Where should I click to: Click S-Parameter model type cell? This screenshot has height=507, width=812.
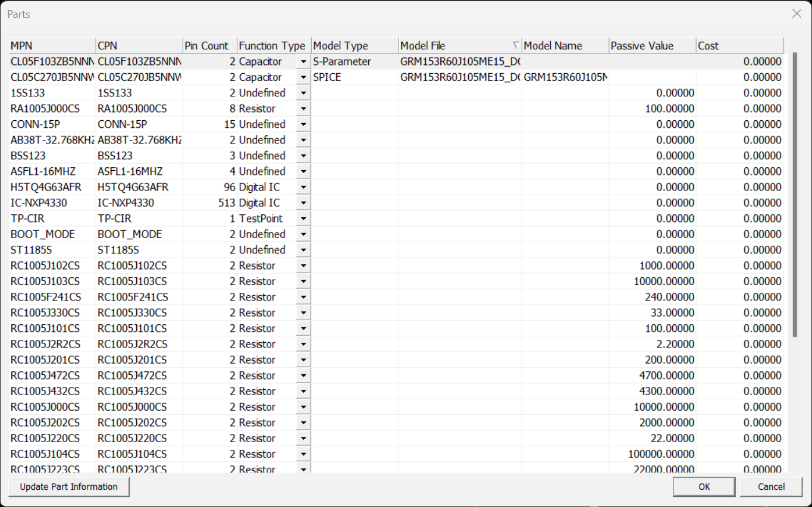point(354,62)
